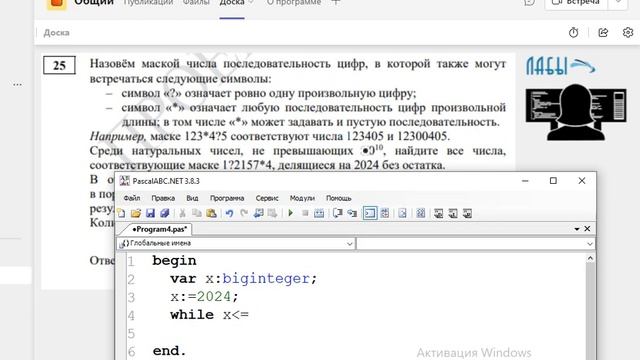Click the last toolbar icon in PascalABC.NET

pos(467,213)
